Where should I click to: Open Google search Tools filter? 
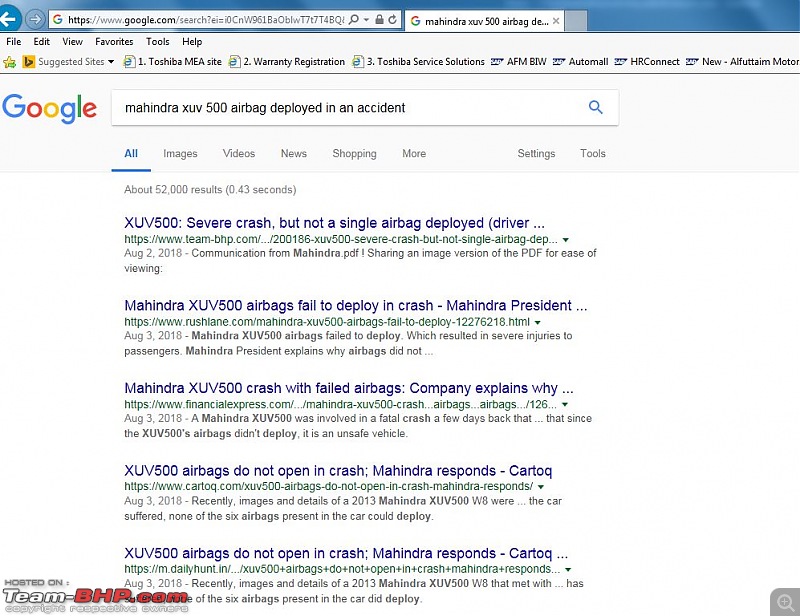tap(593, 154)
